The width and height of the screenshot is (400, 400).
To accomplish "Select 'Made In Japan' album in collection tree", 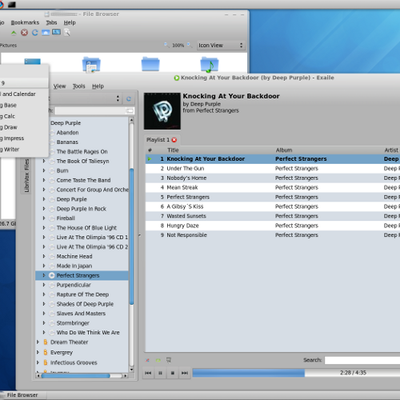I will (74, 266).
